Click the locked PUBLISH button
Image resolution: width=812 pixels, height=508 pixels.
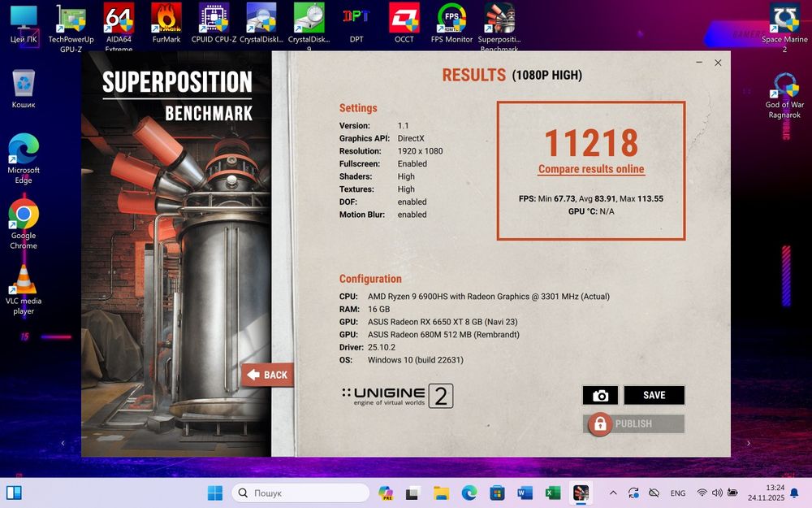[x=633, y=423]
